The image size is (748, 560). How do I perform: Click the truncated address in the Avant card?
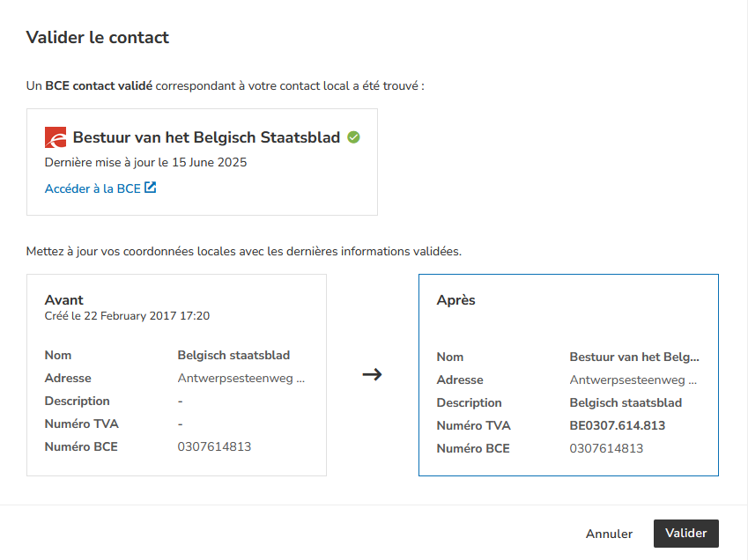(x=241, y=379)
